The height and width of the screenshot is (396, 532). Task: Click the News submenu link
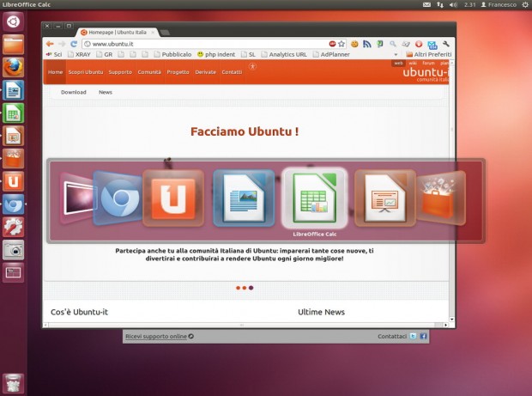point(106,92)
